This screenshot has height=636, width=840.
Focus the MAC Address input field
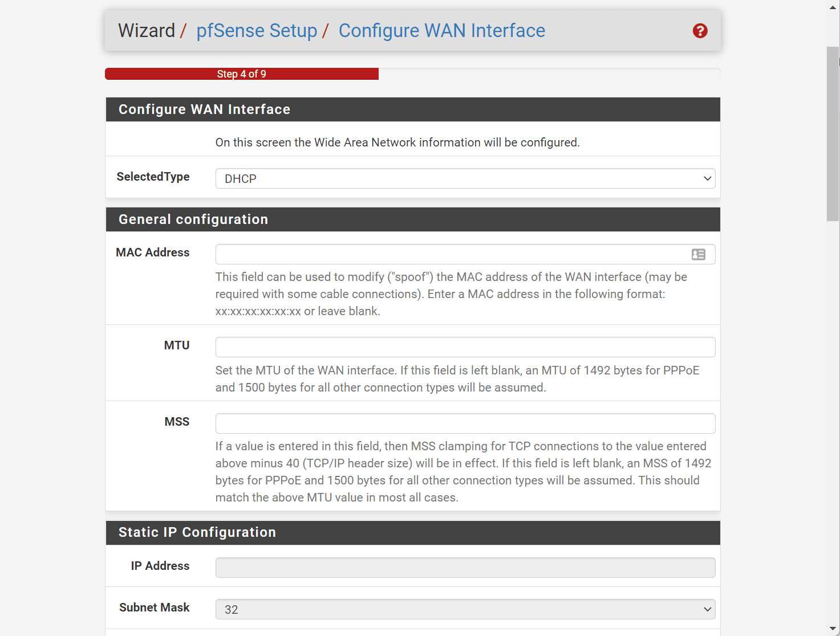[451, 254]
